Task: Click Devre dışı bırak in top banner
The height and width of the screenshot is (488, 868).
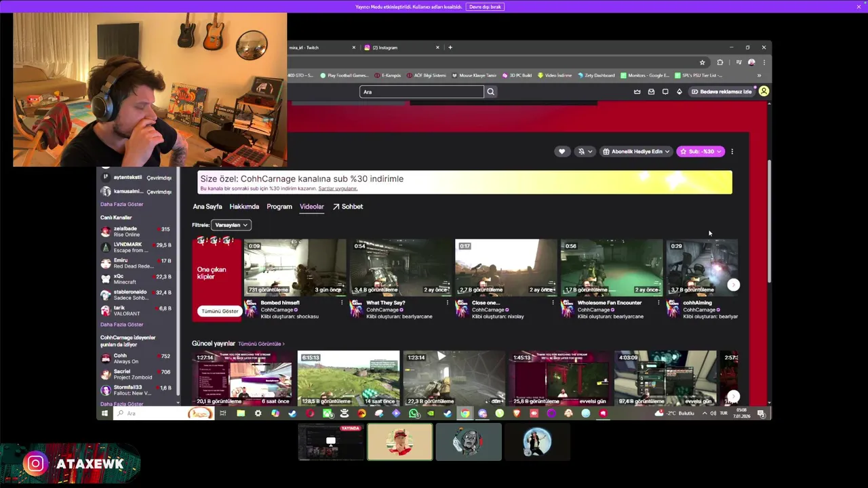Action: pyautogui.click(x=485, y=7)
